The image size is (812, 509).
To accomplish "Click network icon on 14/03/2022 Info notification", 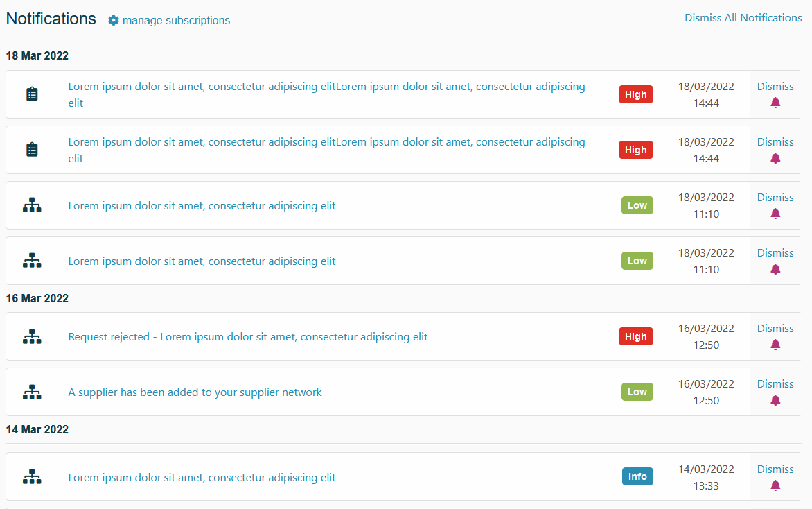I will (32, 477).
